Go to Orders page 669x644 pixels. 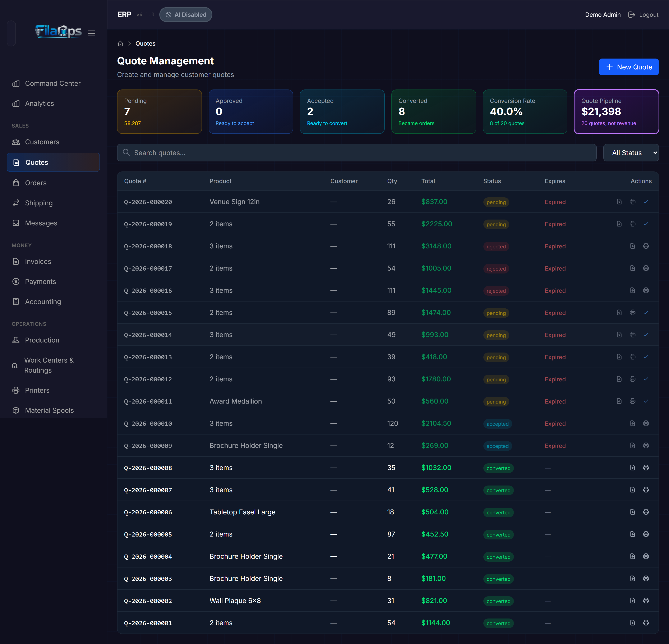(x=53, y=183)
